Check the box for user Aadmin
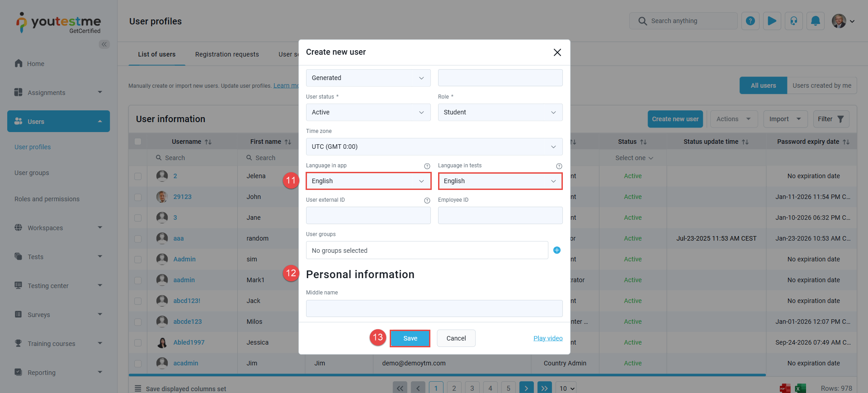The width and height of the screenshot is (868, 393). coord(138,260)
